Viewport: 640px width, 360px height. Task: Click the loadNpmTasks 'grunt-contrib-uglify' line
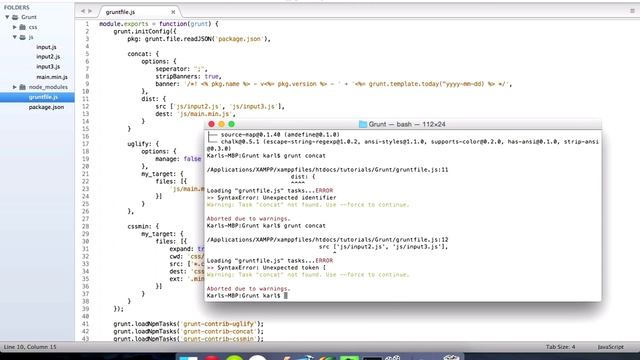188,324
